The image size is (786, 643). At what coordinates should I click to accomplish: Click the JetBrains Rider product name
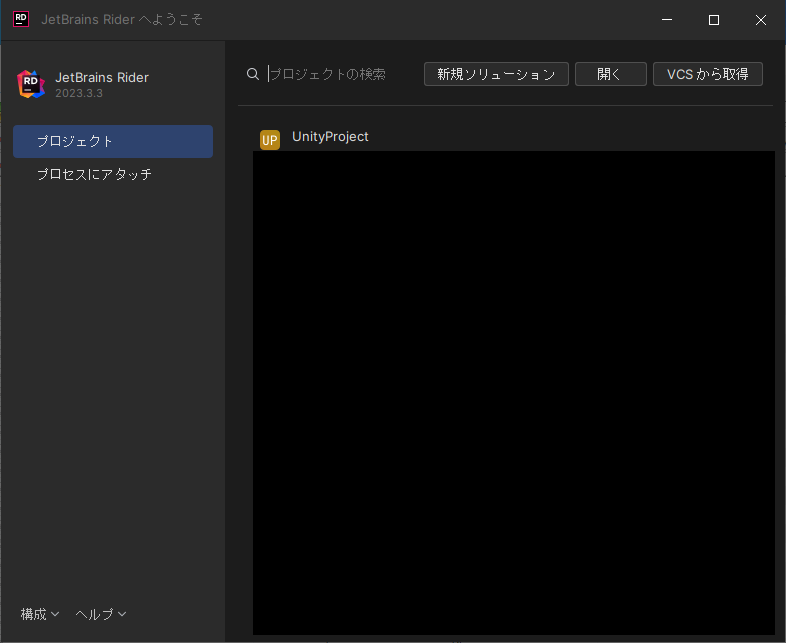[x=102, y=78]
